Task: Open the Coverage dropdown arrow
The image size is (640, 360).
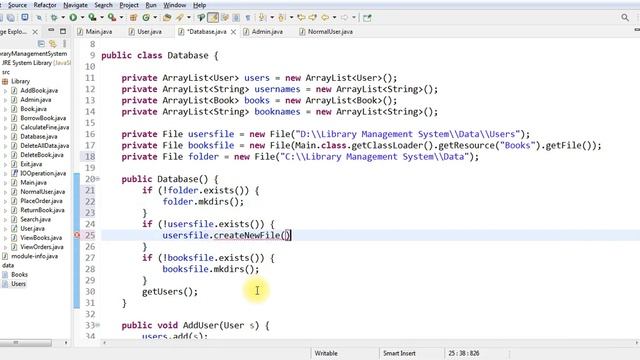Action: (x=102, y=18)
